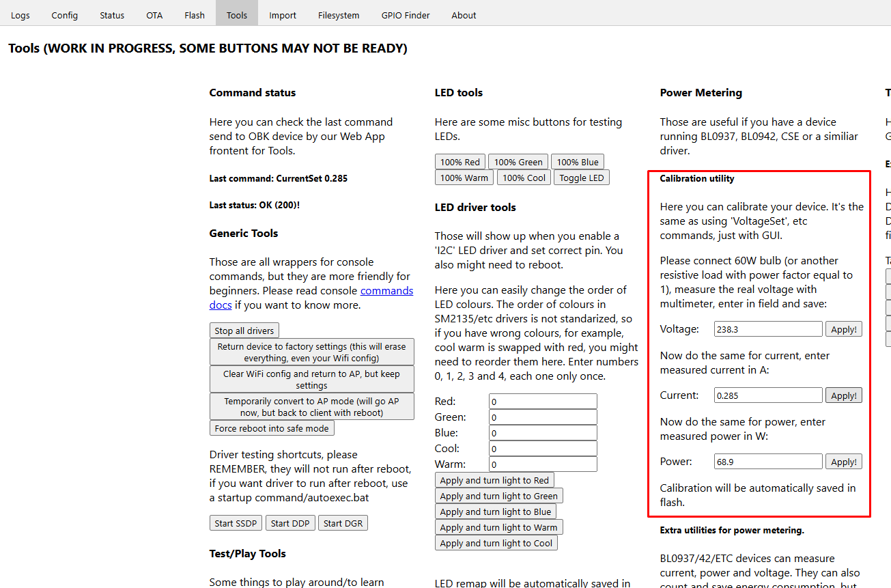Apply and turn light to Blue
891x588 pixels.
point(496,512)
